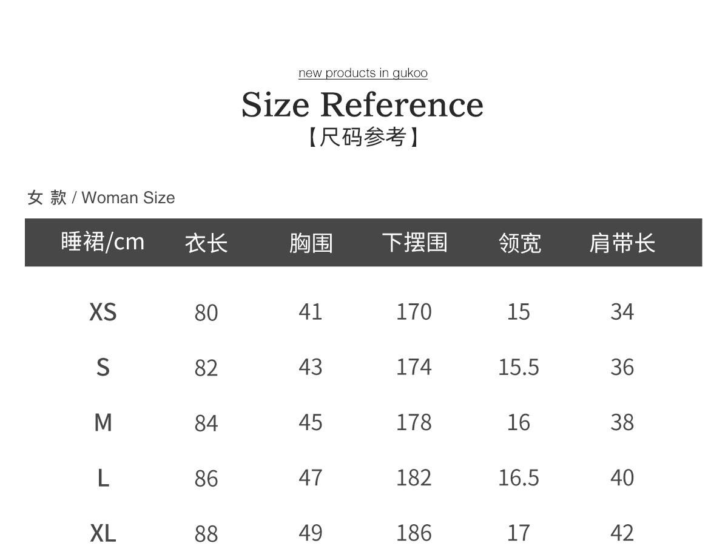Select the 86 length value for L
Image resolution: width=728 pixels, height=560 pixels.
click(x=206, y=479)
